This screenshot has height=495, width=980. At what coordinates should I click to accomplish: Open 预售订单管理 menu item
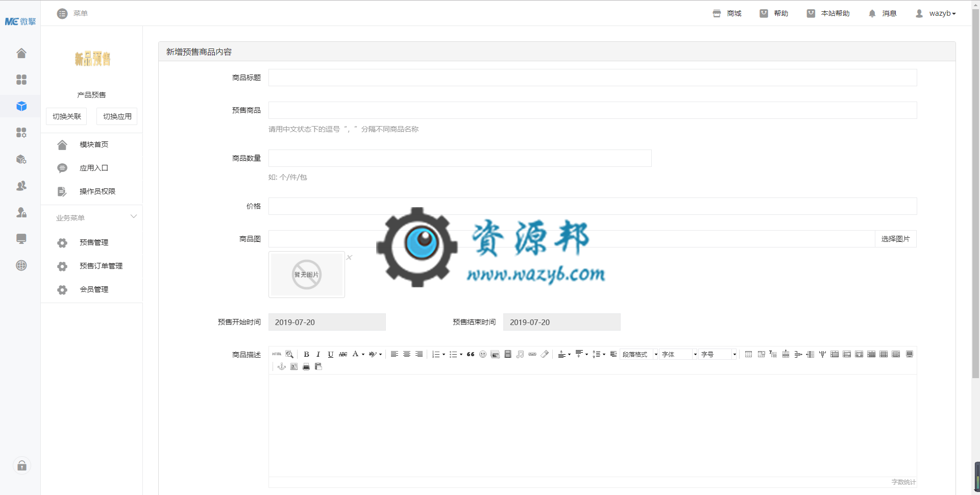(x=101, y=266)
